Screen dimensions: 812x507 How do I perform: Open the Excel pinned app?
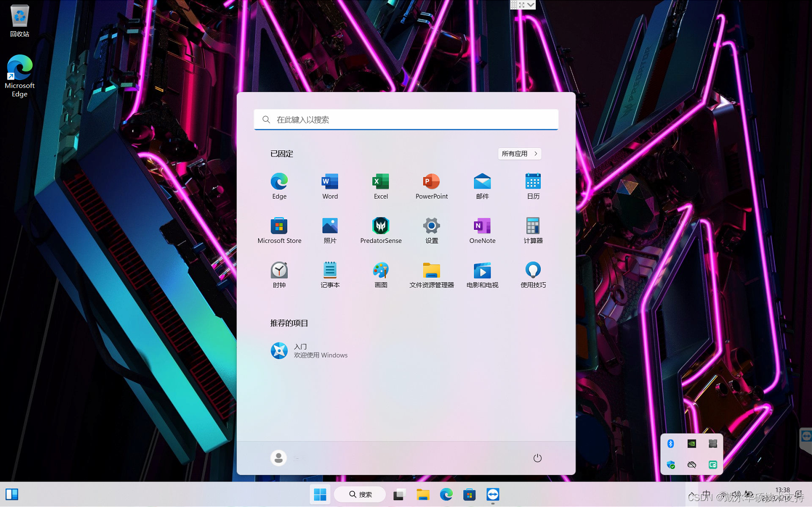[381, 186]
